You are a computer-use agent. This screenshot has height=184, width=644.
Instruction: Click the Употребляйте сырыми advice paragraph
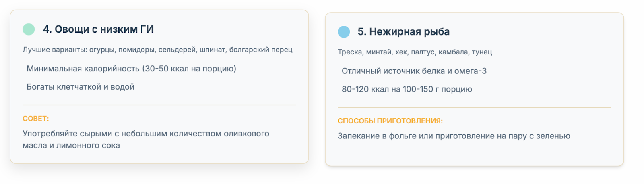[146, 140]
